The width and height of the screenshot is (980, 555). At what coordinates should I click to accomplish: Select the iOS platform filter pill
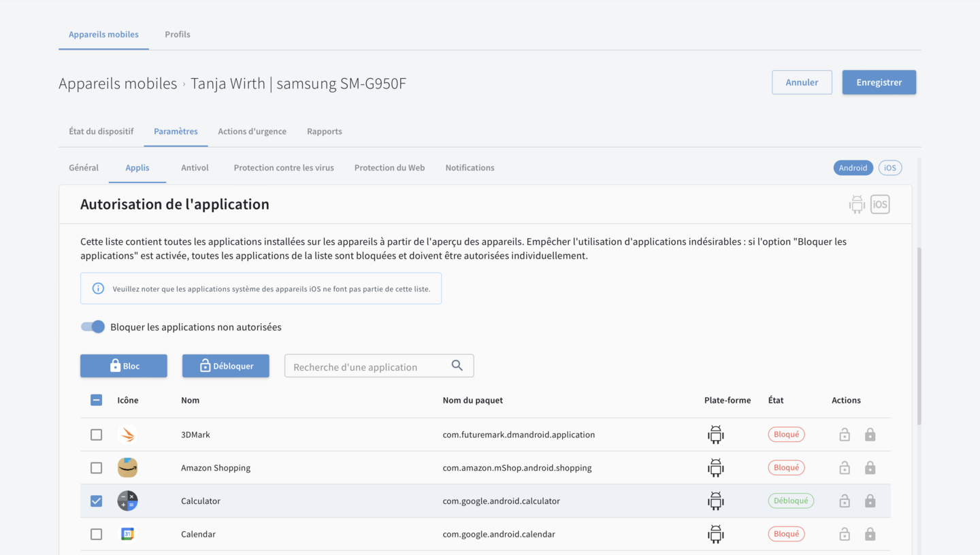click(x=889, y=168)
